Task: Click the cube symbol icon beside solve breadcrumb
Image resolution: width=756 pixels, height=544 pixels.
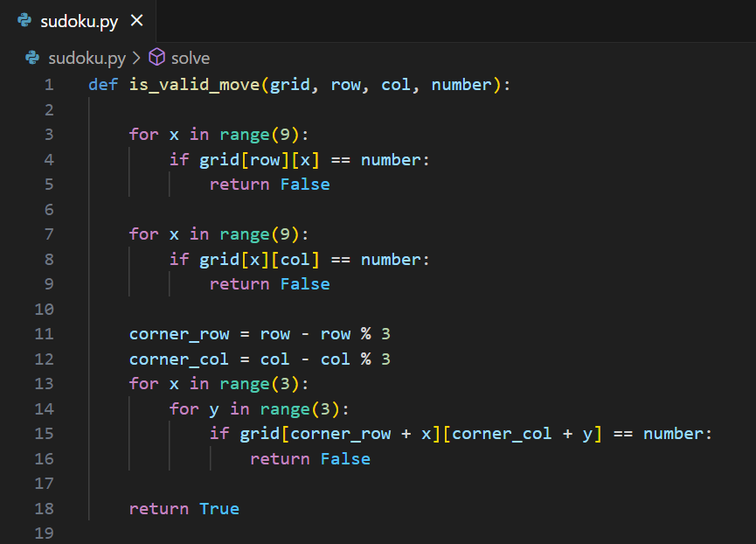Action: pyautogui.click(x=156, y=58)
